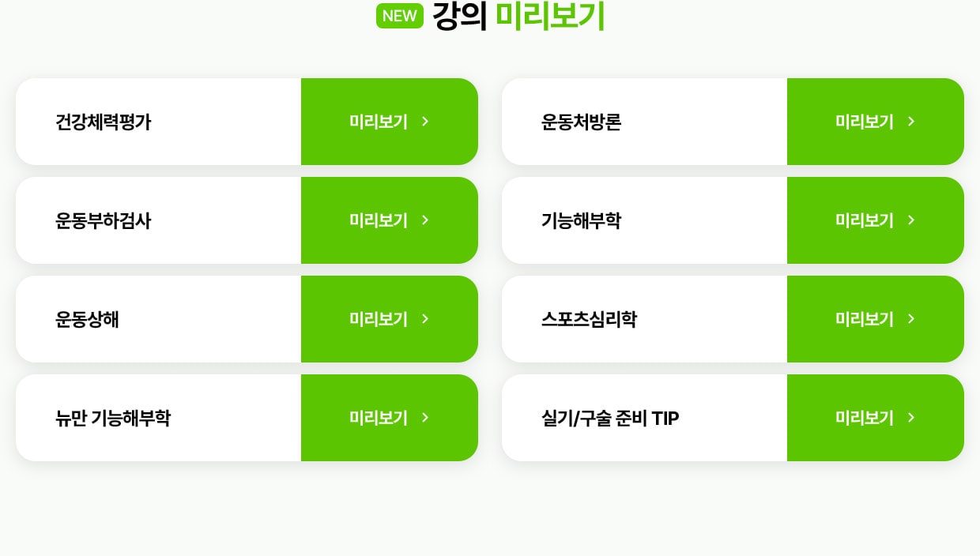Select the 운동상해 course card
The height and width of the screenshot is (556, 980).
pos(158,319)
